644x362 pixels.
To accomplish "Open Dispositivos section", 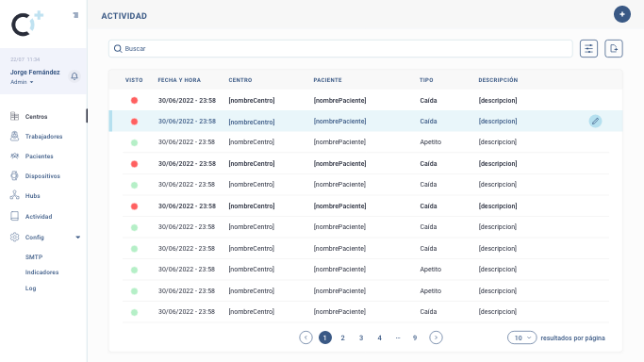I will [42, 175].
